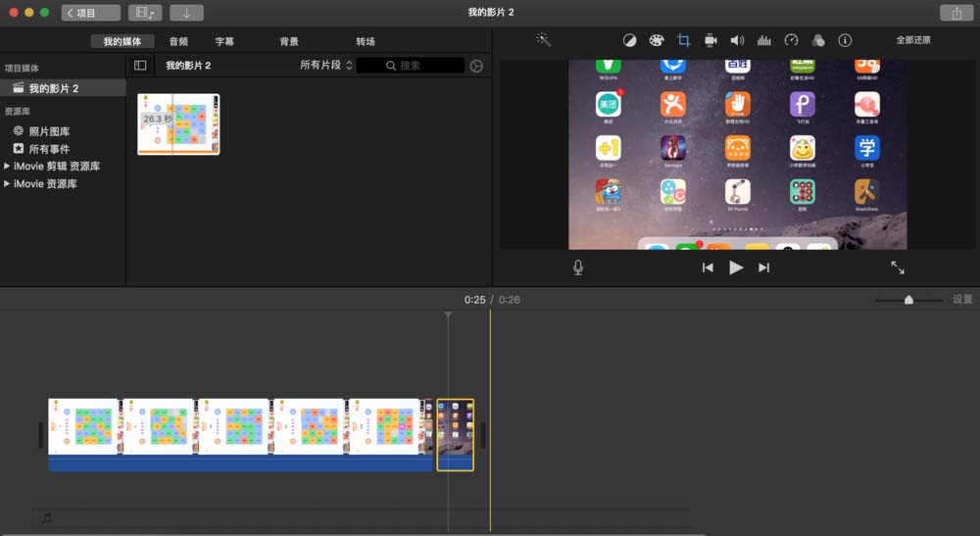Click the playhead marker on timeline
Image resolution: width=980 pixels, height=536 pixels.
(x=448, y=315)
